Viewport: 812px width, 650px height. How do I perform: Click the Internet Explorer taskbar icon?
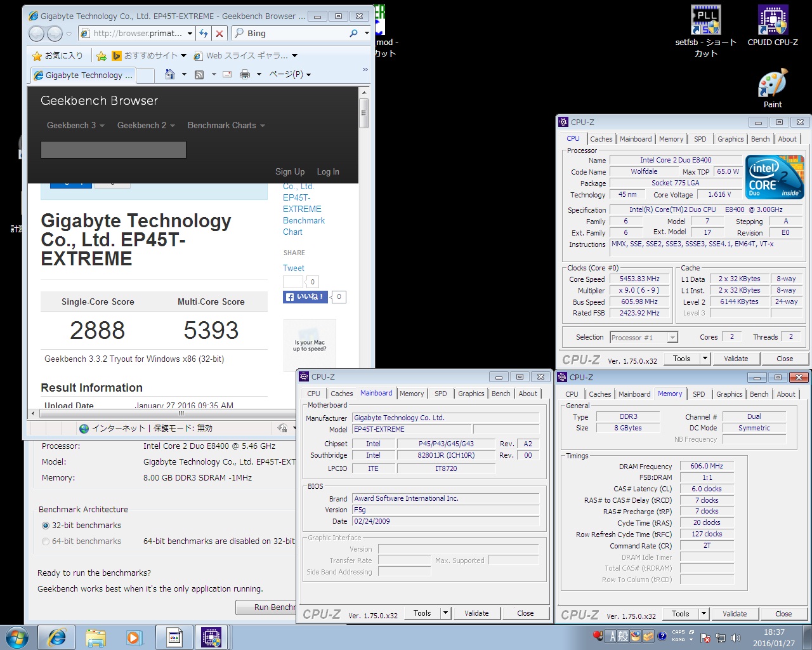tap(57, 637)
